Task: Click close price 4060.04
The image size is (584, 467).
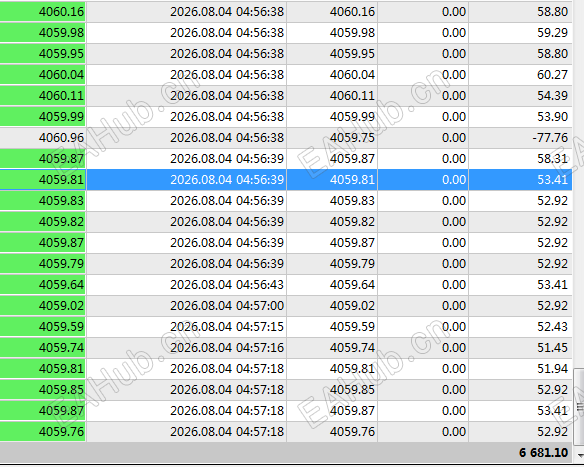Action: pyautogui.click(x=352, y=75)
